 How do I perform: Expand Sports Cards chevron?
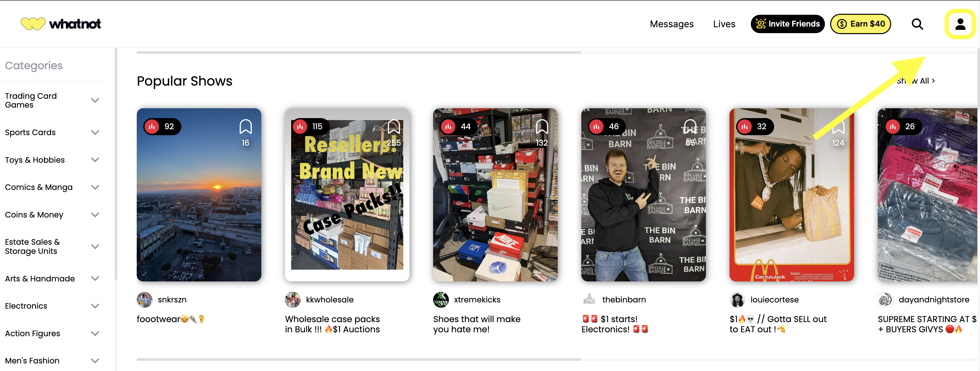tap(95, 133)
